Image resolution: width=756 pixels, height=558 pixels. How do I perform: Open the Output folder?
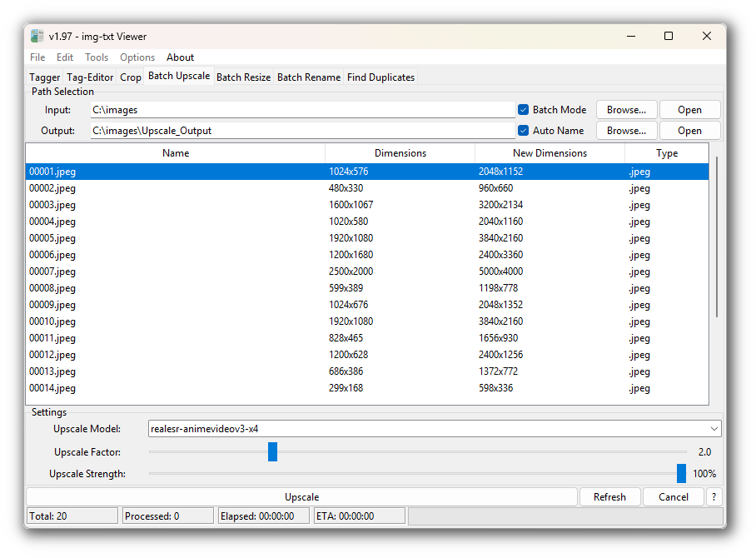[689, 130]
